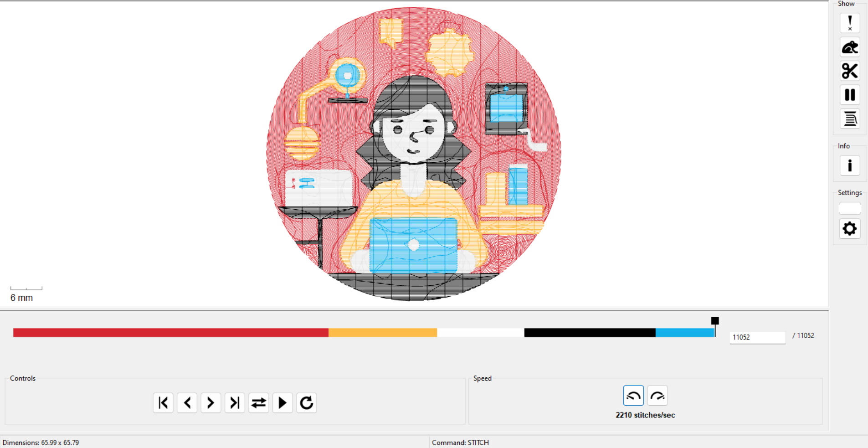Click the red section of the stitch timeline
This screenshot has width=868, height=448.
171,333
